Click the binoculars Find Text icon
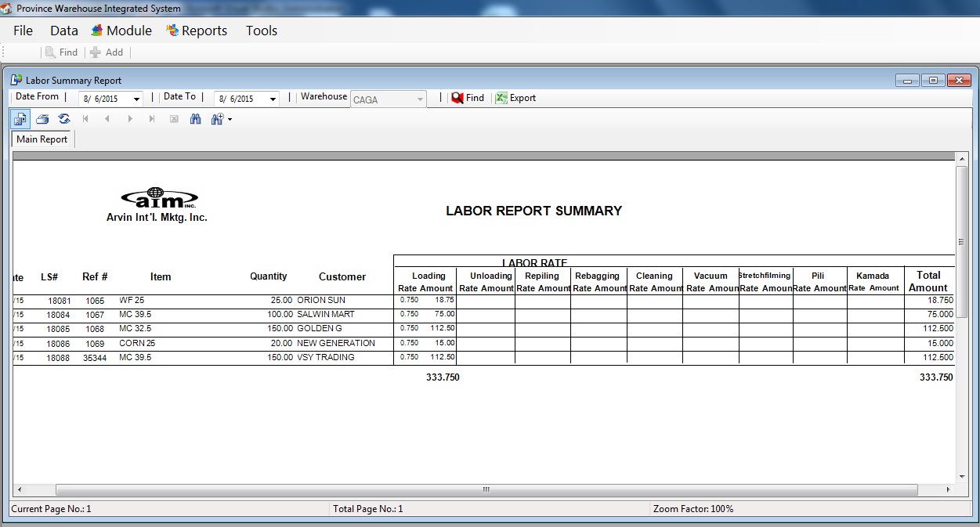Screen dimensions: 980x527 point(196,119)
